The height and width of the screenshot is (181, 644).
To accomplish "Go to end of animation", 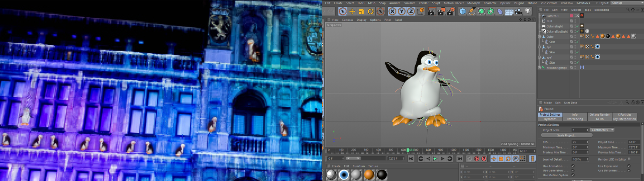I will coord(460,159).
